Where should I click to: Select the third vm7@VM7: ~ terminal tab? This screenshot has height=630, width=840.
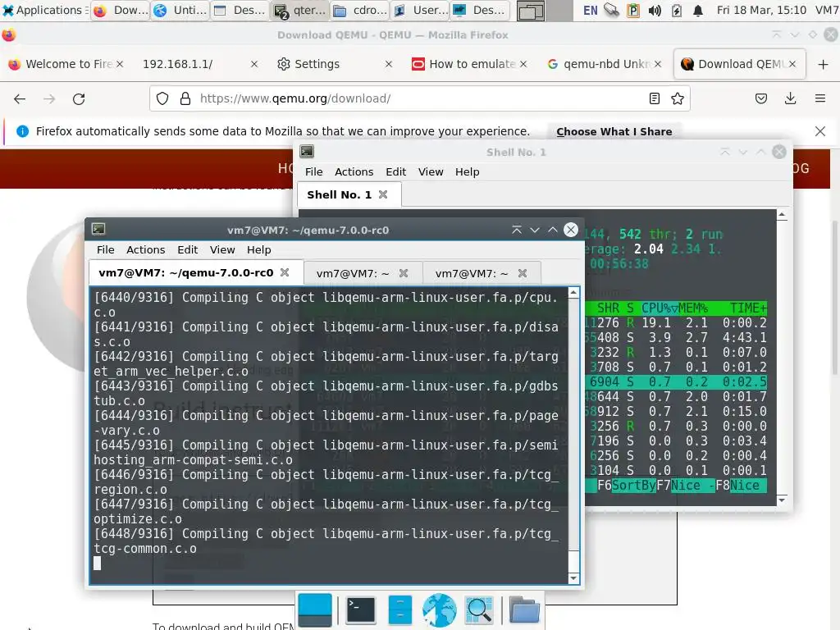click(x=482, y=273)
